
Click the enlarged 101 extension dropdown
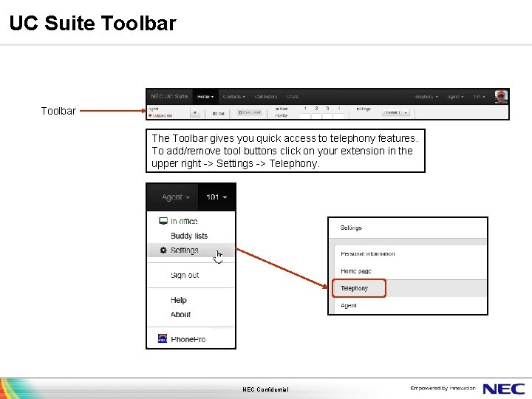[216, 197]
